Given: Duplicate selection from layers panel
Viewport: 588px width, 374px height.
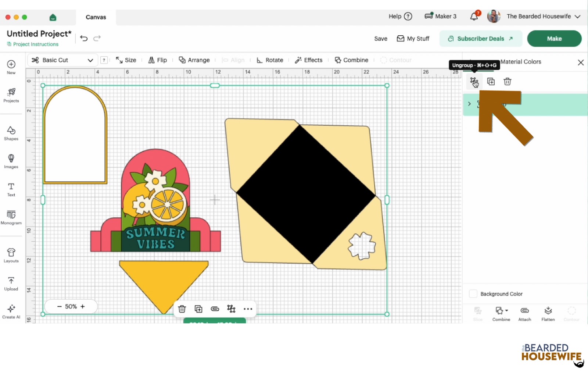Looking at the screenshot, I should click(x=491, y=82).
